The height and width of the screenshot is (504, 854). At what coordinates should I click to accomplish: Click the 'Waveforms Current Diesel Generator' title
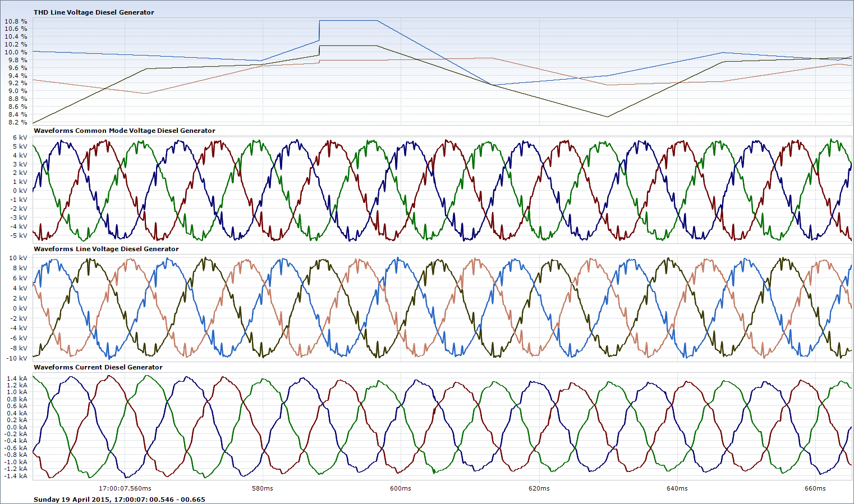click(x=98, y=367)
